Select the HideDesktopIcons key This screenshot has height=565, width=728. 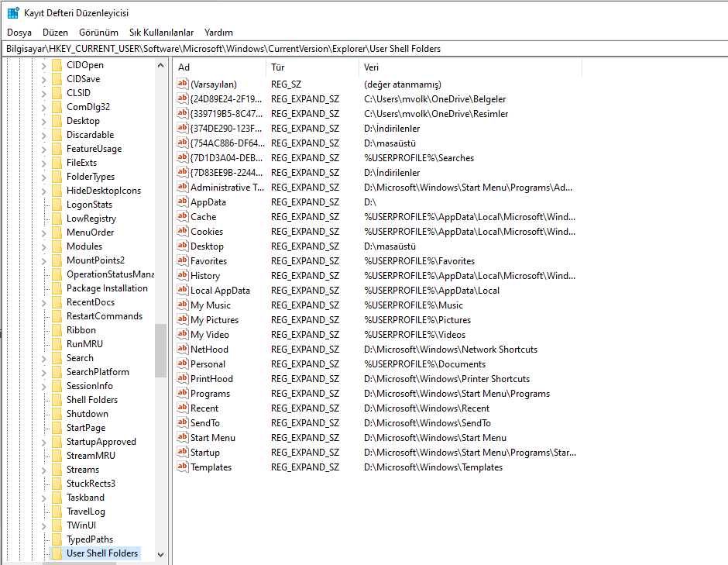(104, 191)
